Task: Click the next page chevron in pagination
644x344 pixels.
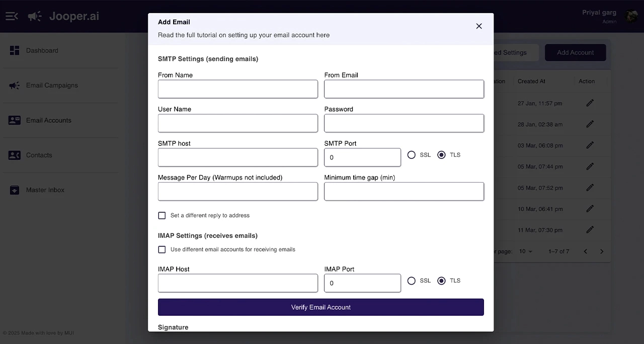Action: coord(602,251)
